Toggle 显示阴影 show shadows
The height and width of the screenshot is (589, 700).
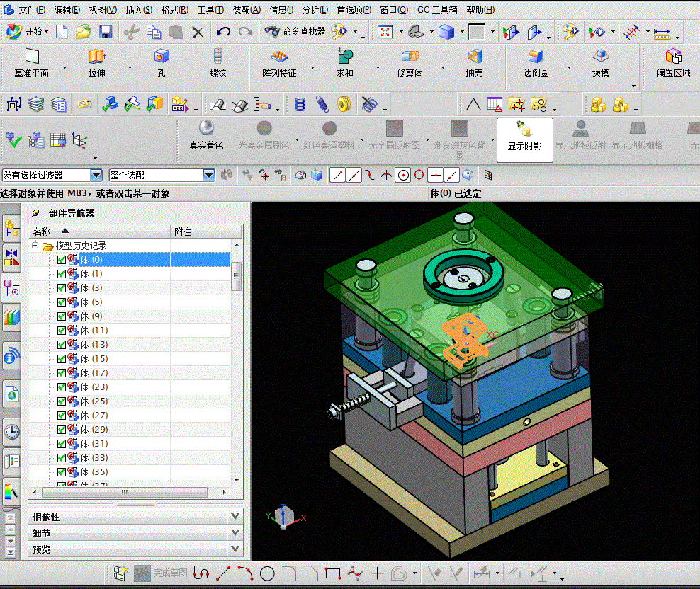coord(524,139)
